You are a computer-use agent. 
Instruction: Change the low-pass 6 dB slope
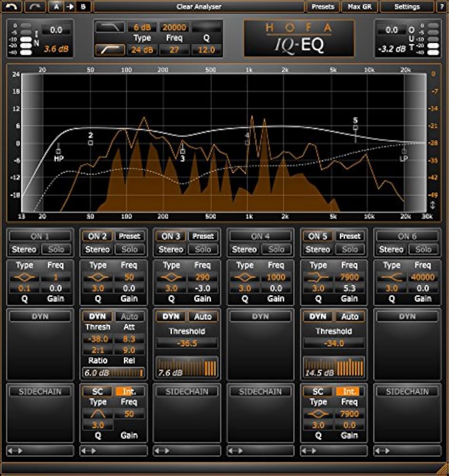pyautogui.click(x=142, y=27)
